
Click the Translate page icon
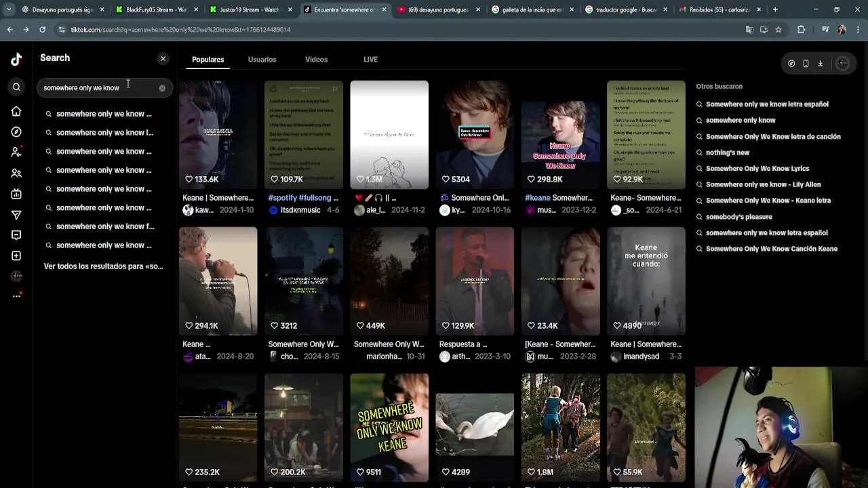click(749, 30)
